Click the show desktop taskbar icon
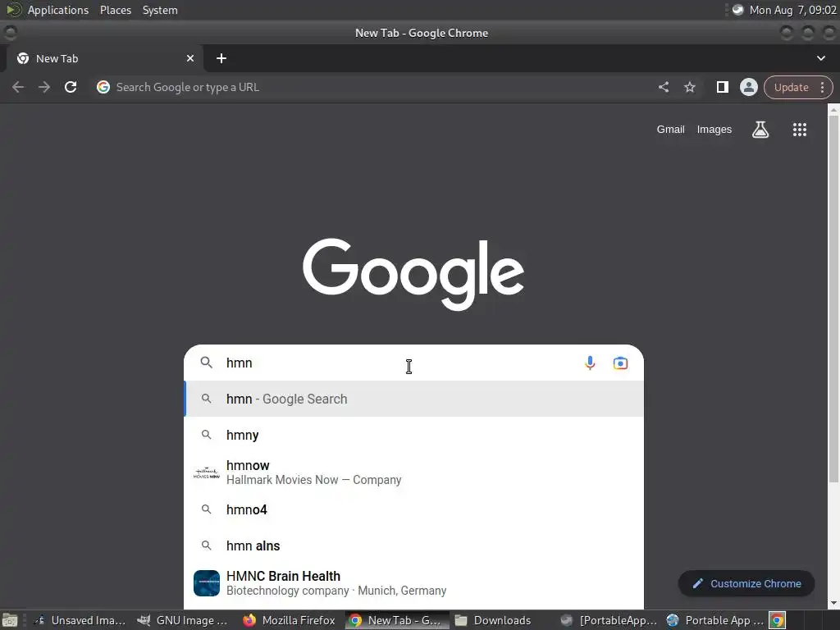Image resolution: width=840 pixels, height=630 pixels. point(10,620)
